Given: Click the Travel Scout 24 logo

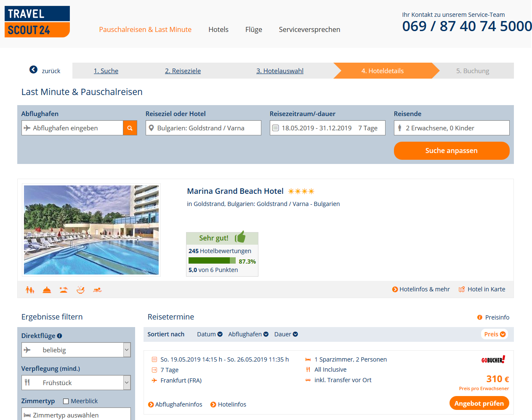Looking at the screenshot, I should [x=37, y=22].
